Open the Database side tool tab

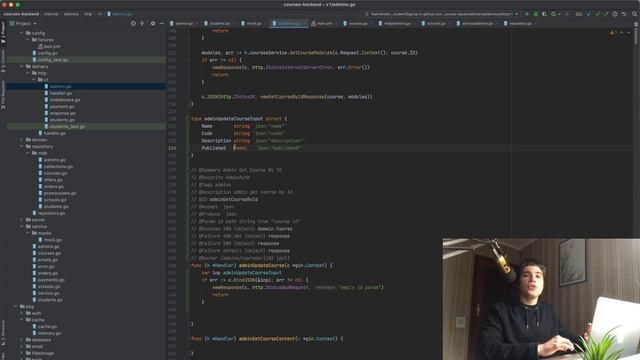pos(636,33)
